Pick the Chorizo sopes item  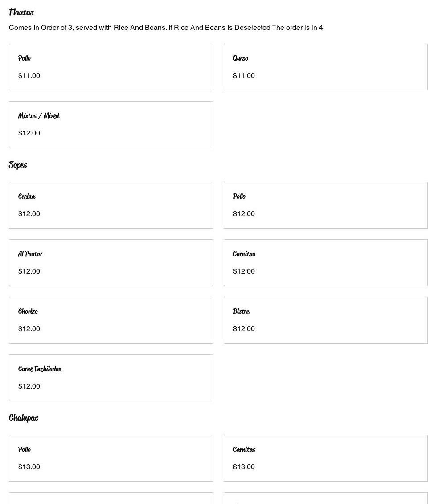click(x=111, y=320)
